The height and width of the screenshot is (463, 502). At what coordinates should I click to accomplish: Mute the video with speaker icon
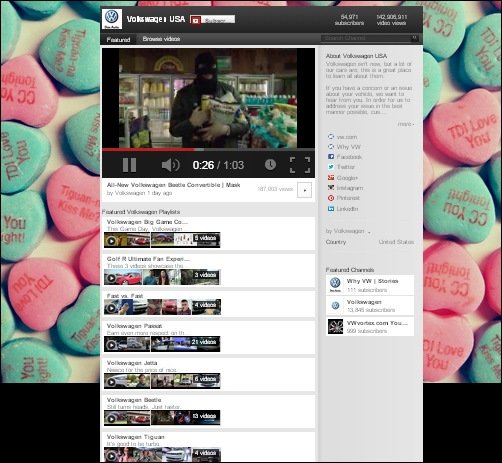pyautogui.click(x=170, y=165)
